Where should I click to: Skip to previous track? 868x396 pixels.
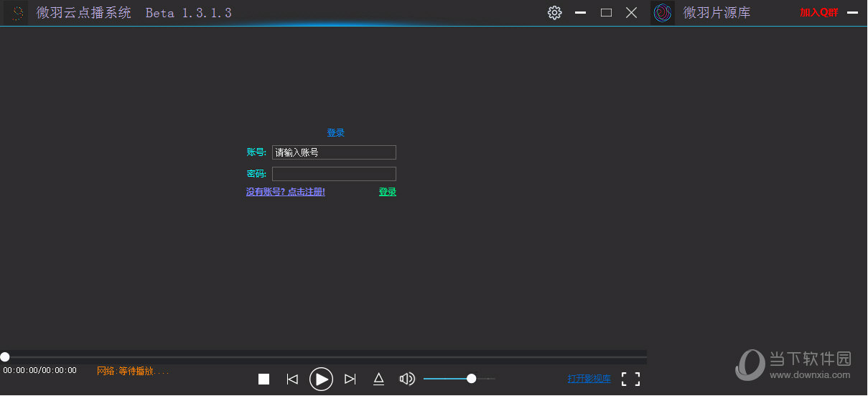[x=292, y=379]
